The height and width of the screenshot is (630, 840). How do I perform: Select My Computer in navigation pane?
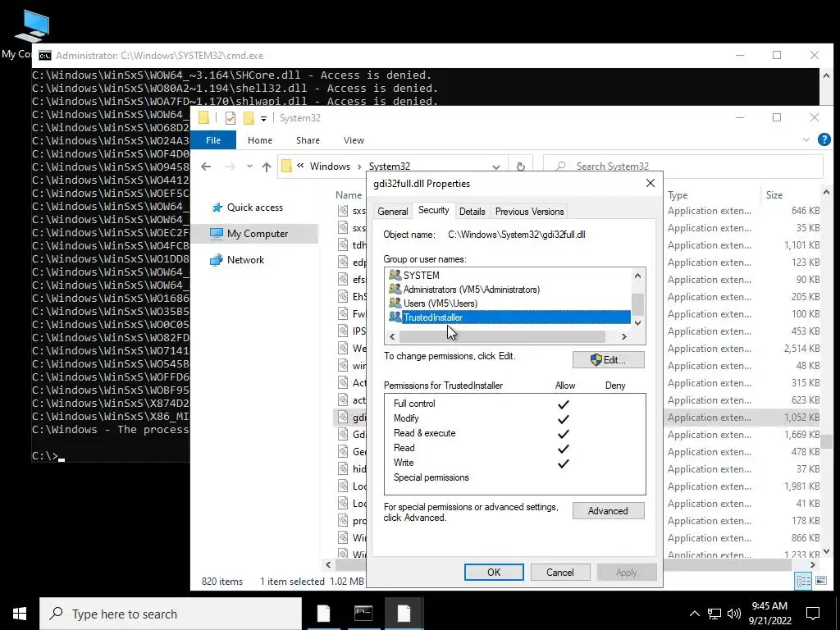[x=257, y=234]
